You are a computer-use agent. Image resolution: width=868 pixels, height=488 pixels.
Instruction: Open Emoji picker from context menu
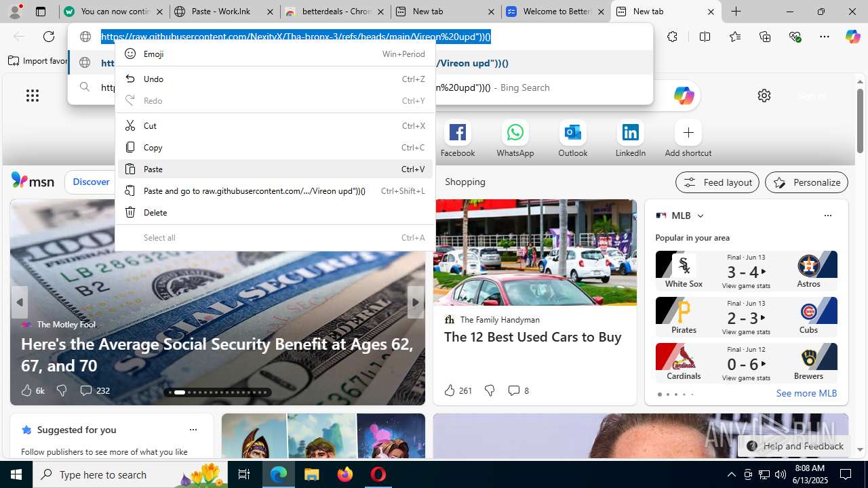pos(275,54)
